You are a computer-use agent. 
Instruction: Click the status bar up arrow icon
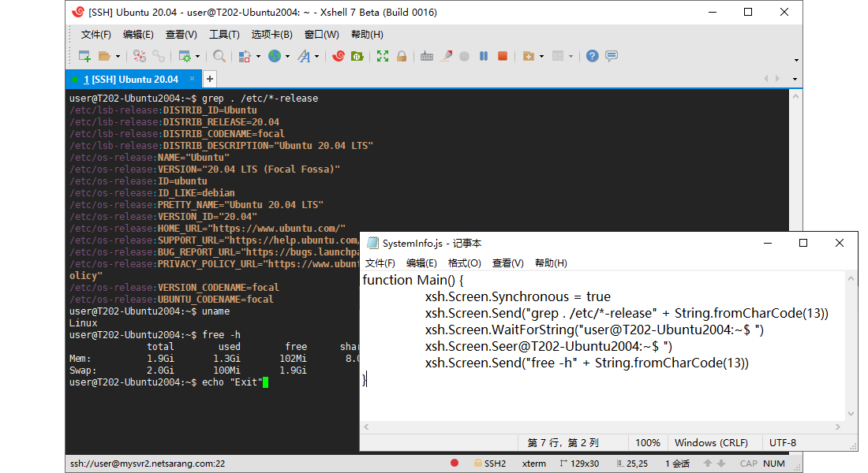(708, 463)
